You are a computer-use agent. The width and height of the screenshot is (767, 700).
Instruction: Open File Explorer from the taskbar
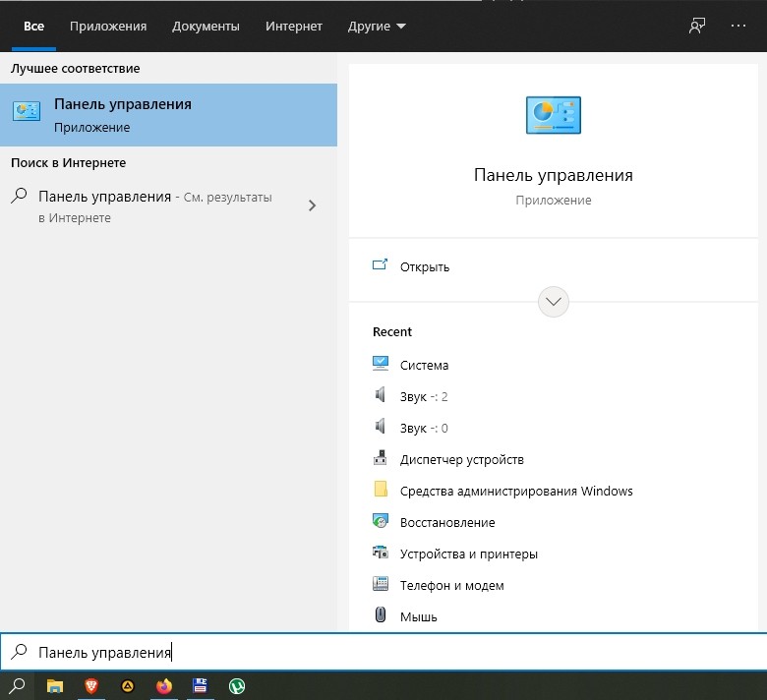pyautogui.click(x=55, y=686)
